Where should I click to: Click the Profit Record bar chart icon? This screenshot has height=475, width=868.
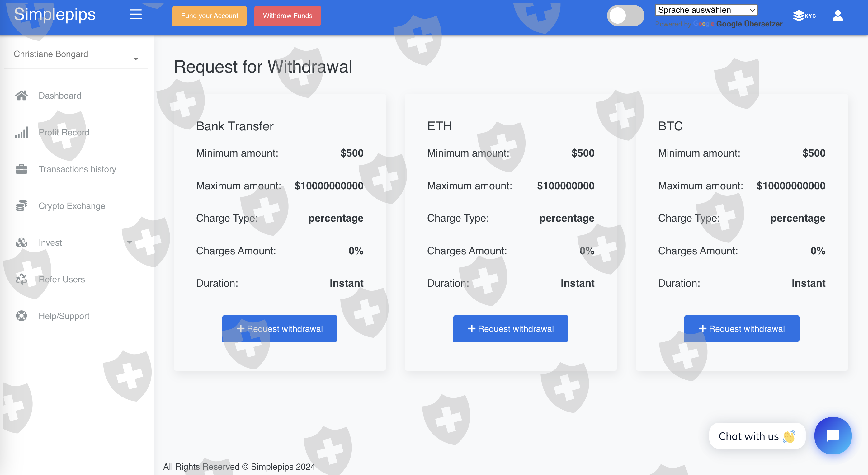(21, 132)
